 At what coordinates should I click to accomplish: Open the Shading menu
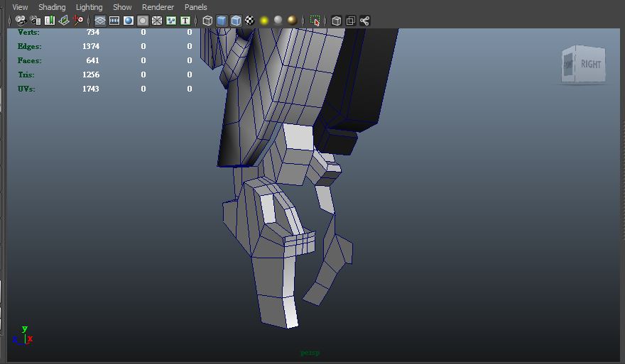pyautogui.click(x=52, y=7)
